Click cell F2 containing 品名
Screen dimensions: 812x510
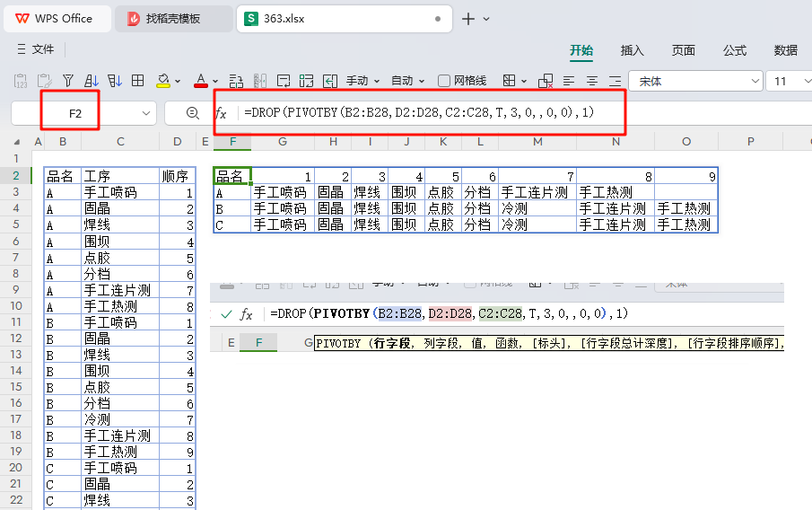pos(232,176)
